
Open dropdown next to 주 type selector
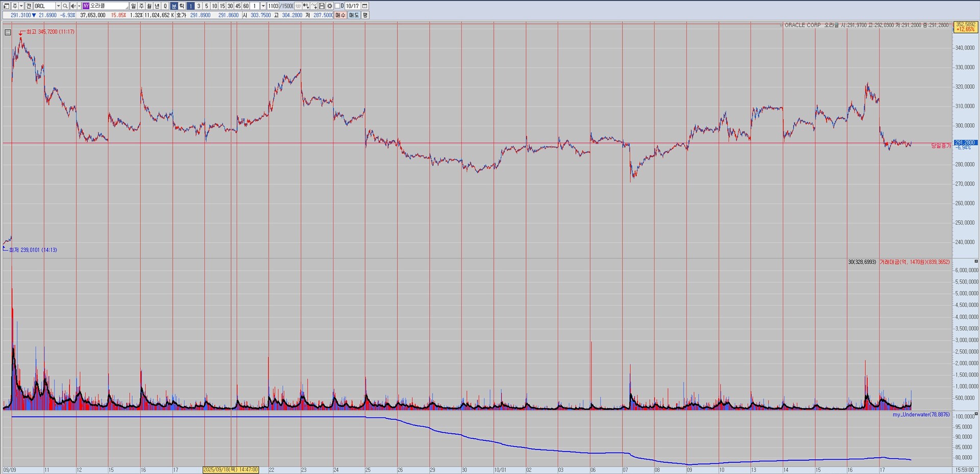coord(21,6)
